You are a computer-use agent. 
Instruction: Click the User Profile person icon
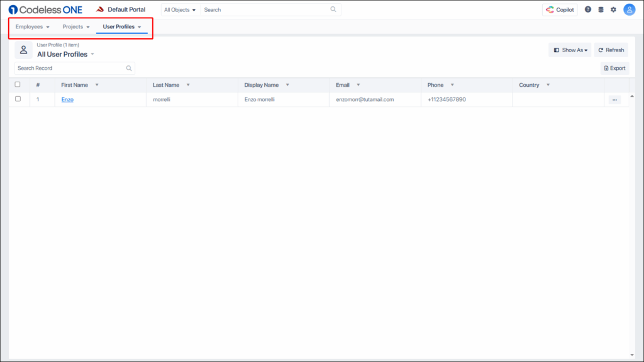point(23,50)
